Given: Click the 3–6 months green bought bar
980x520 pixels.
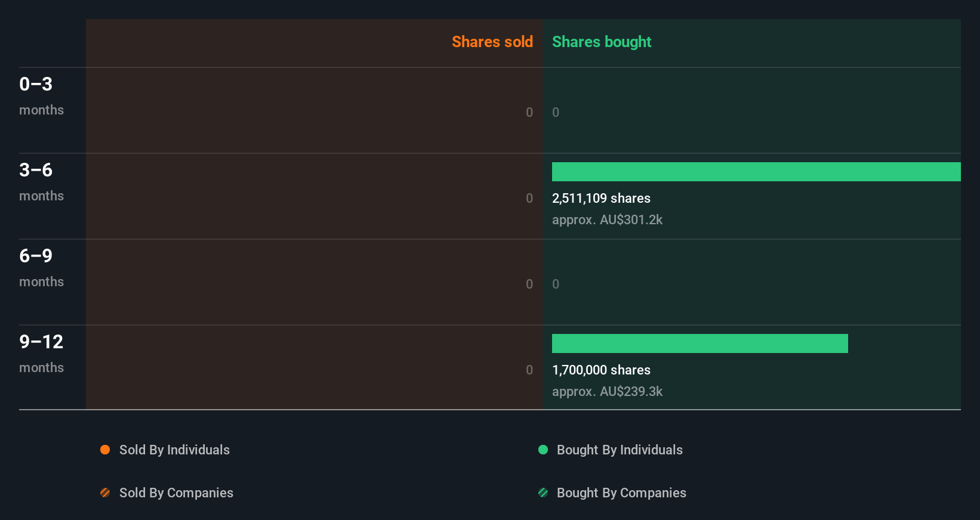Looking at the screenshot, I should [x=756, y=172].
